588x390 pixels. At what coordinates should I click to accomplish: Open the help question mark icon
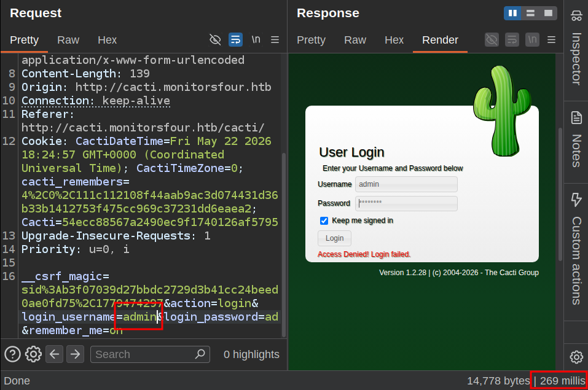pyautogui.click(x=12, y=354)
